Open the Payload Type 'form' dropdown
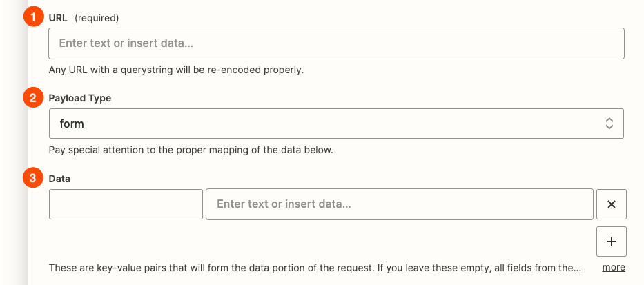 (x=336, y=124)
